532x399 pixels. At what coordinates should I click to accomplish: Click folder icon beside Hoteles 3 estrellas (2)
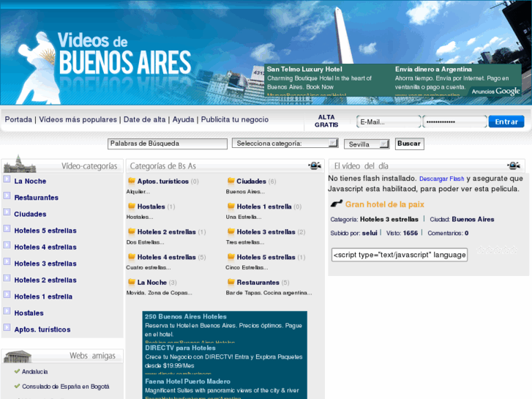point(231,231)
